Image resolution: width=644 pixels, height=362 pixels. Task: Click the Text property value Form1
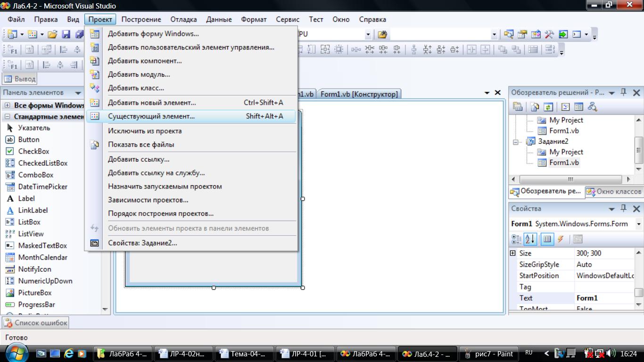pyautogui.click(x=604, y=298)
